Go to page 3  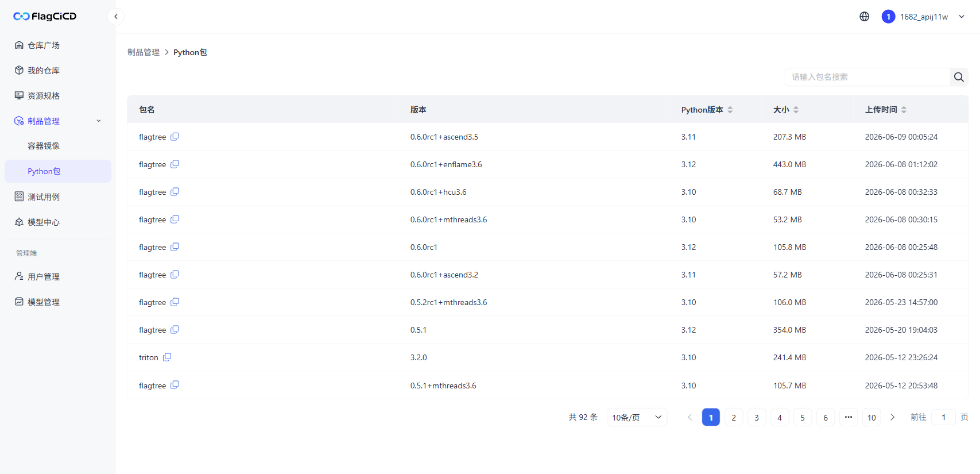tap(757, 417)
